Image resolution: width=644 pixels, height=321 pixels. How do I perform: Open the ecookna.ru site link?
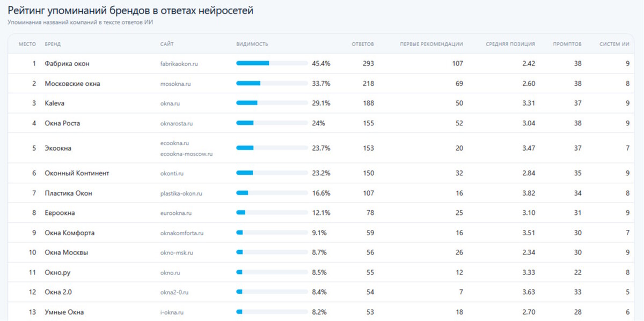174,143
